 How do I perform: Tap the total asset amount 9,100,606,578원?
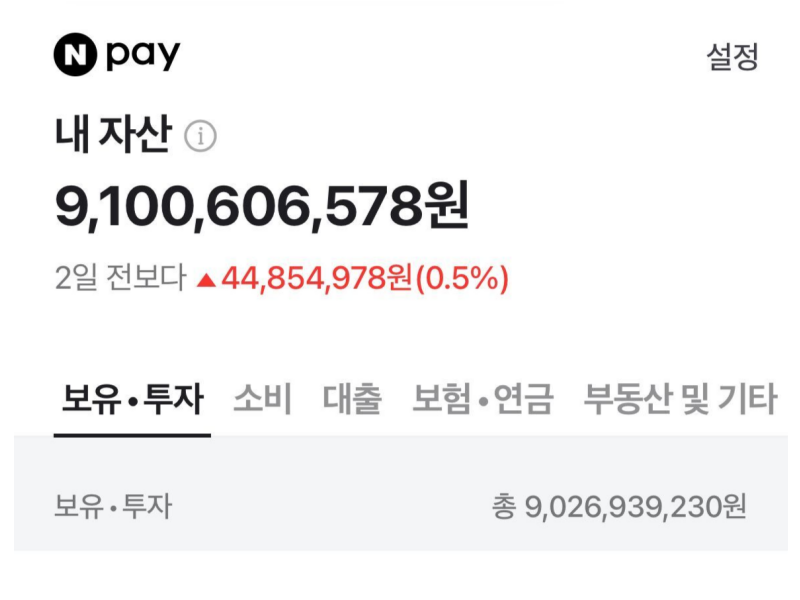pos(262,207)
